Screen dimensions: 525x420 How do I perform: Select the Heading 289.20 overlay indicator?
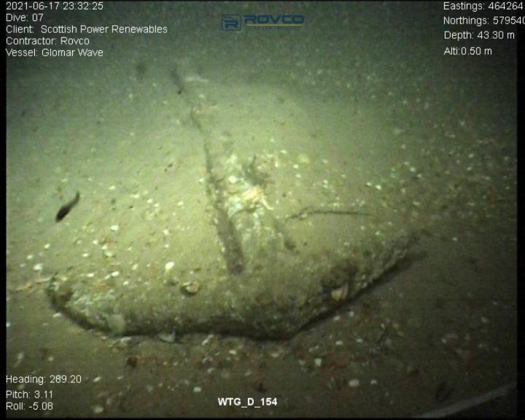tap(43, 379)
